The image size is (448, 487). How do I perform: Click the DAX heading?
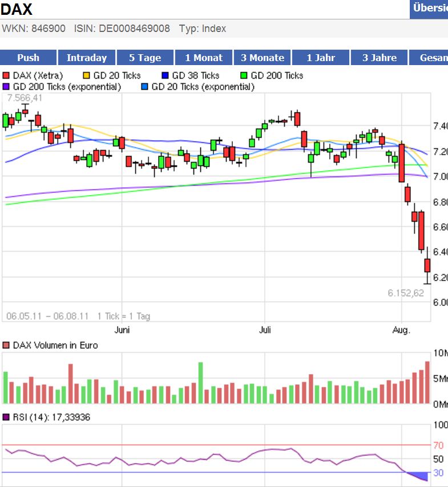(x=16, y=9)
